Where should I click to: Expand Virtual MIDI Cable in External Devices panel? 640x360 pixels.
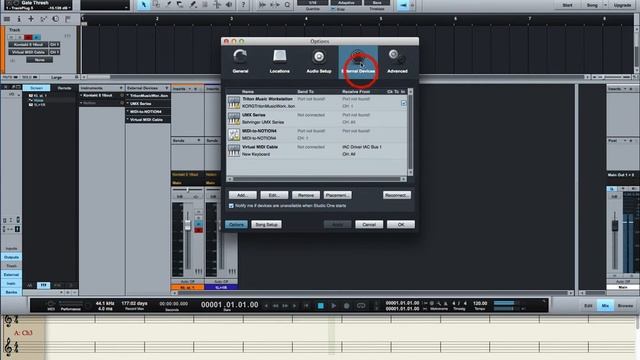(x=127, y=120)
